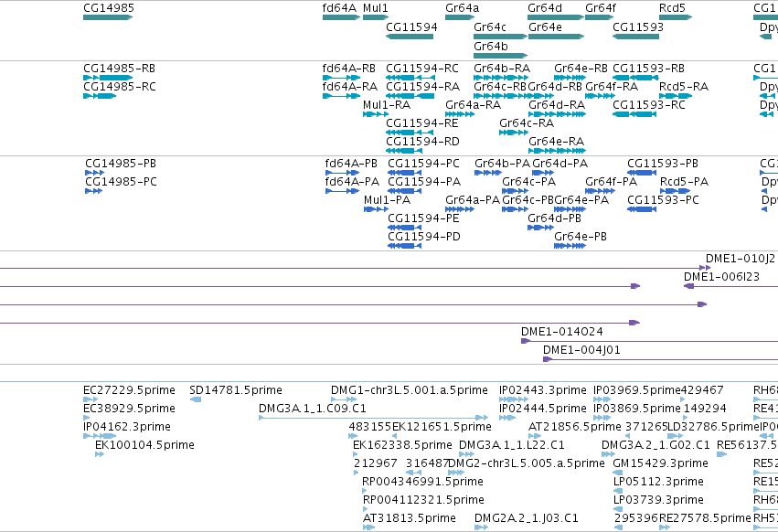
Task: Click DMG1-chr3L.5.001.a.5prime feature
Action: coord(344,399)
